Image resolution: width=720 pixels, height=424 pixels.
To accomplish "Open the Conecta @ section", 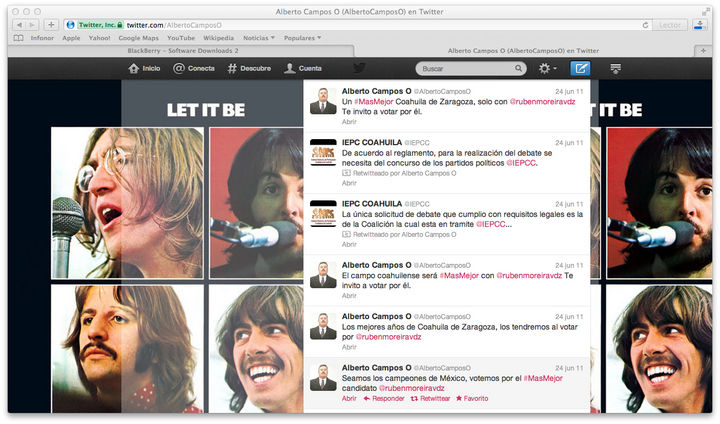I will click(x=193, y=69).
